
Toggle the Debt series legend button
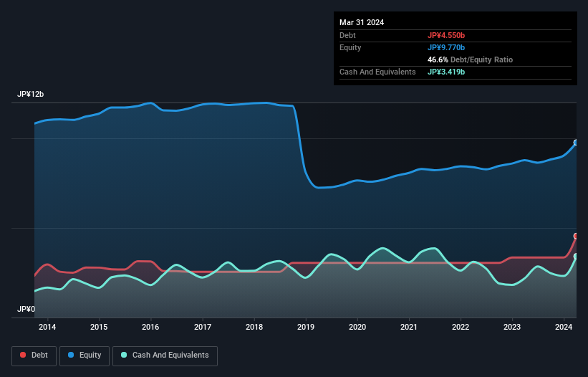coord(34,355)
